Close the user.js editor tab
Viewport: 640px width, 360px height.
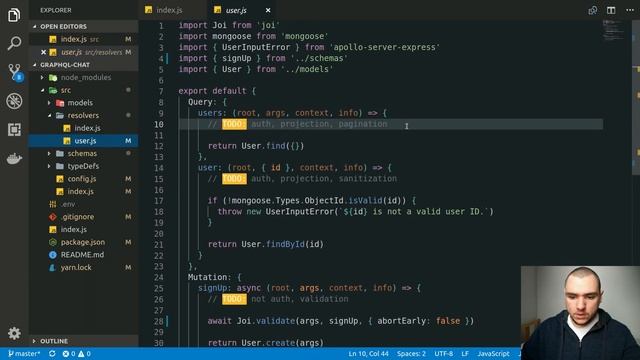(268, 10)
